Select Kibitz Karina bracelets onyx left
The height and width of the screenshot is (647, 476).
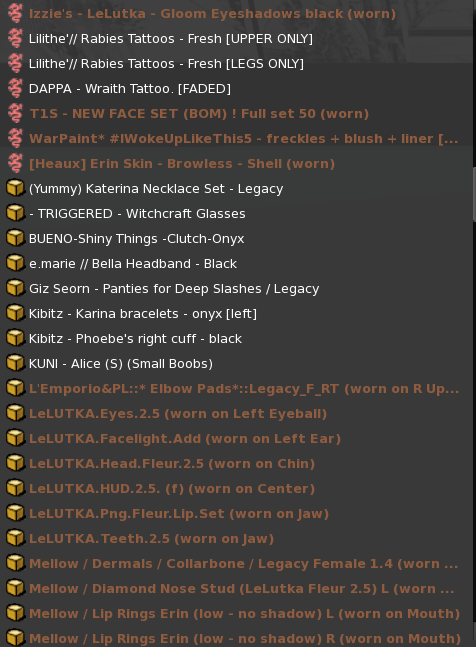(x=236, y=314)
